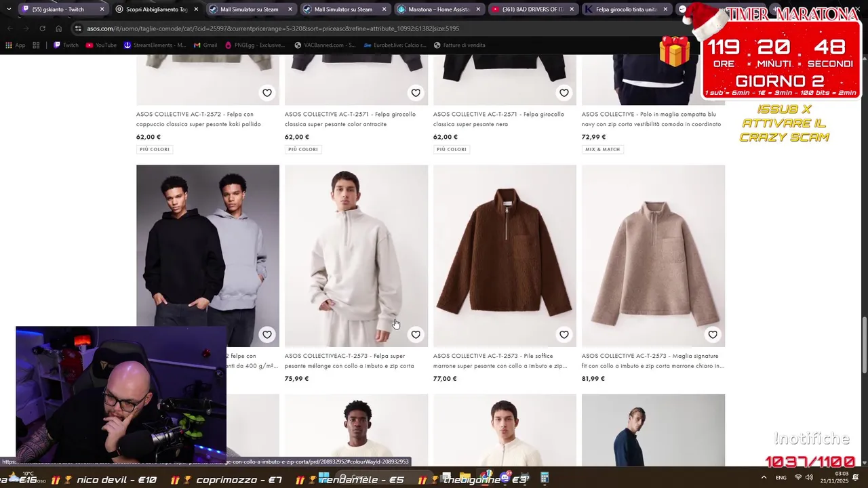Open the taskbar Wi-Fi network icon
Viewport: 868px width, 488px height.
pyautogui.click(x=797, y=478)
